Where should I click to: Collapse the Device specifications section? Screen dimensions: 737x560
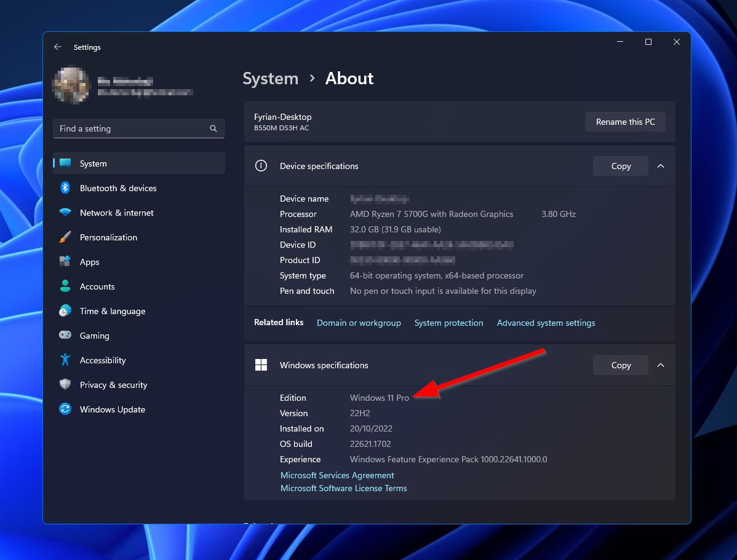click(x=661, y=166)
